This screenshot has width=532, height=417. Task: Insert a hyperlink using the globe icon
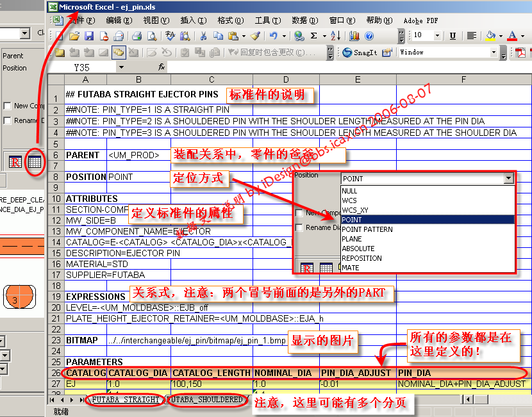[299, 36]
